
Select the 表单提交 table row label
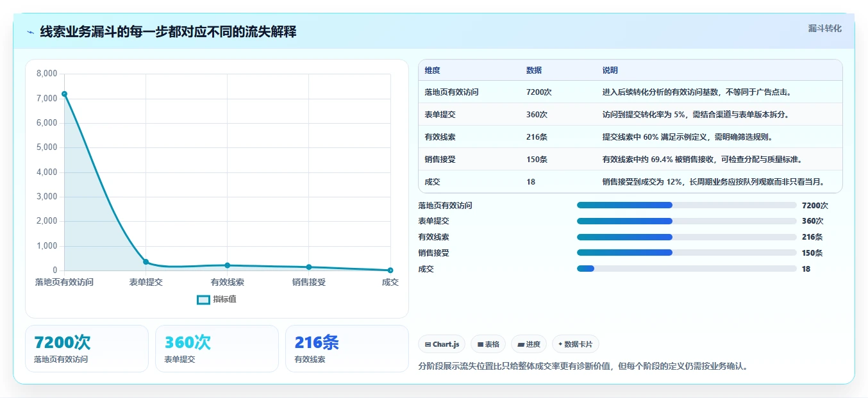tap(440, 115)
